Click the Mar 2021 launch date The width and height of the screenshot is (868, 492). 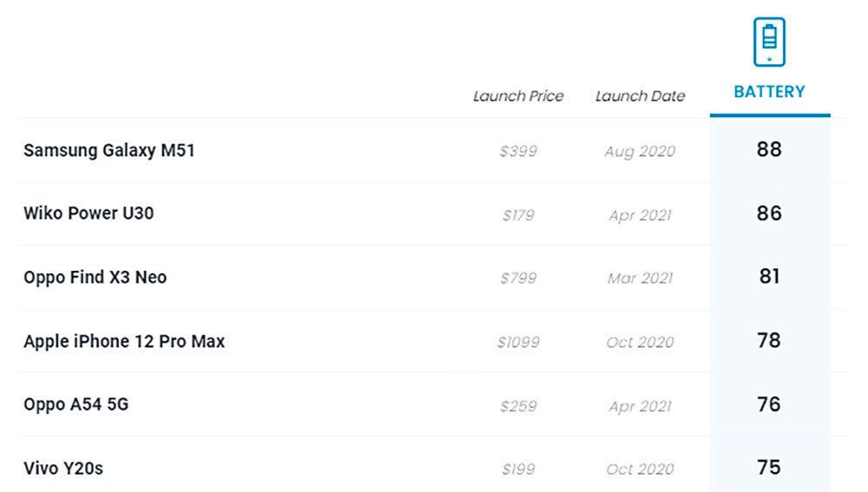[x=640, y=279]
